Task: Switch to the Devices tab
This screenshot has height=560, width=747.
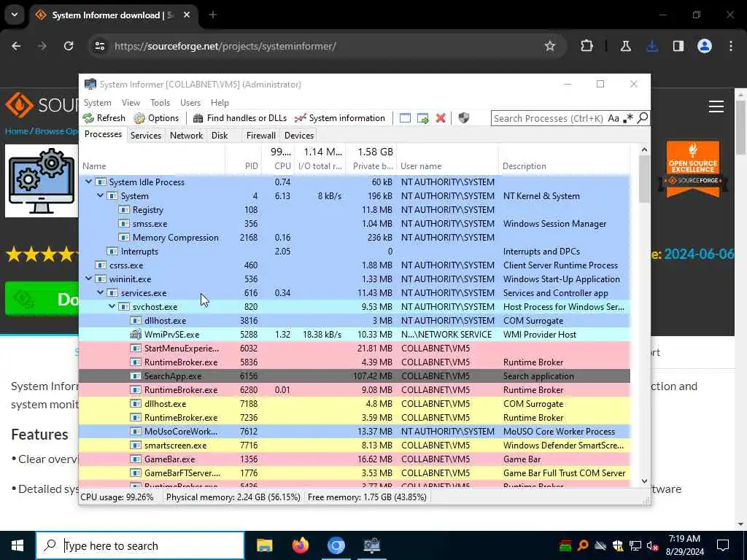Action: click(x=298, y=135)
